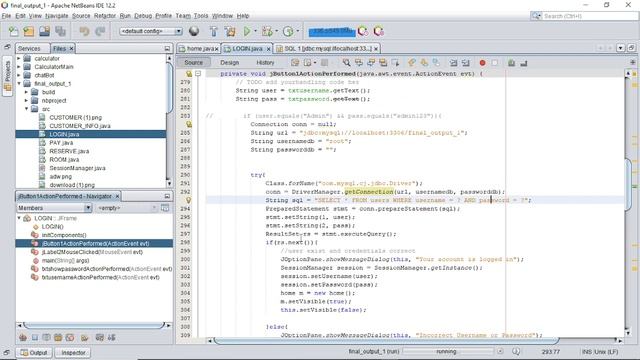Toggle the show inherited members Navigator filter
This screenshot has width=640, height=360.
point(23,338)
